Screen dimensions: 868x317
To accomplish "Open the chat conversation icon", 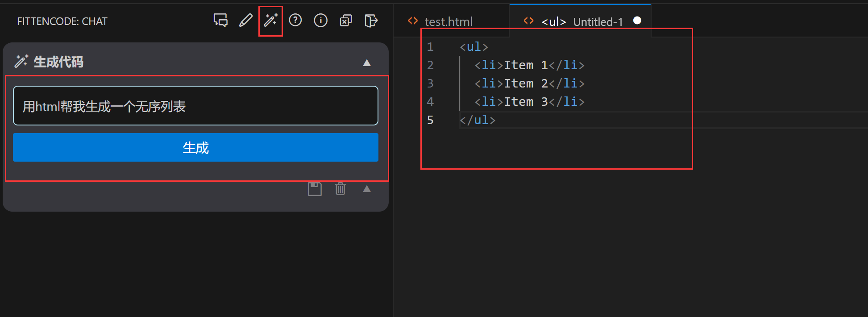I will (220, 21).
